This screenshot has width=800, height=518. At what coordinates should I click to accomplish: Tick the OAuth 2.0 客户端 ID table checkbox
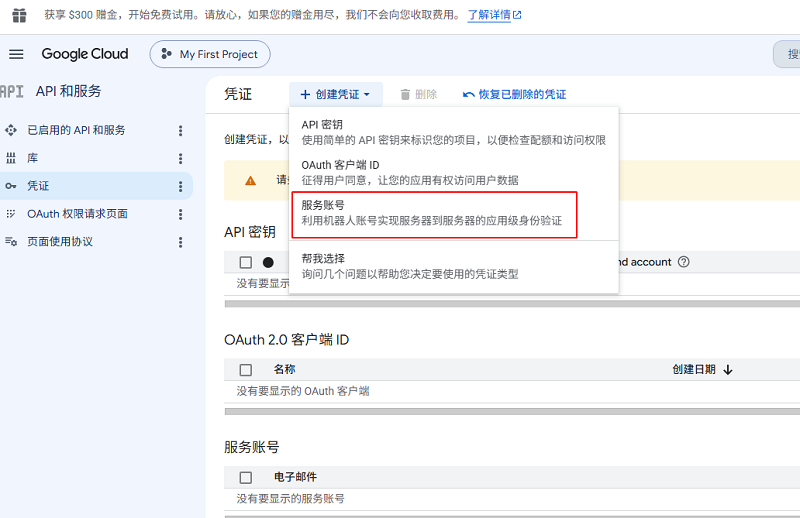tap(246, 370)
